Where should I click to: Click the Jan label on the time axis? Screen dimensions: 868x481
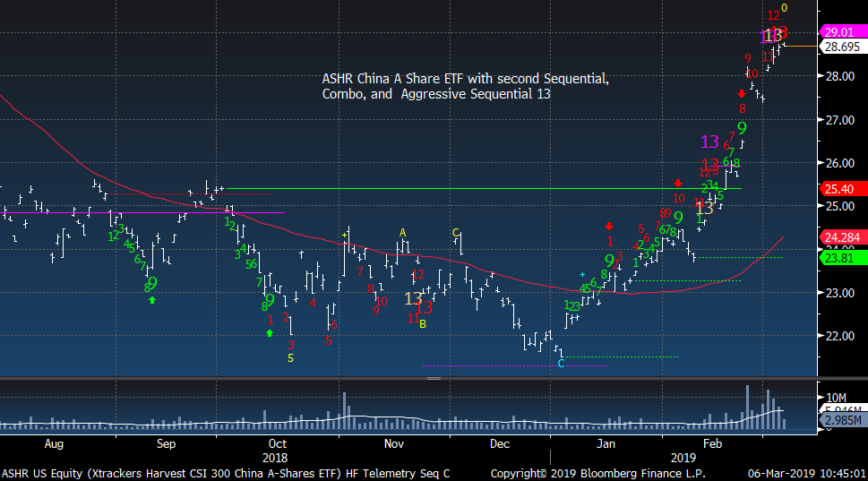pyautogui.click(x=606, y=444)
